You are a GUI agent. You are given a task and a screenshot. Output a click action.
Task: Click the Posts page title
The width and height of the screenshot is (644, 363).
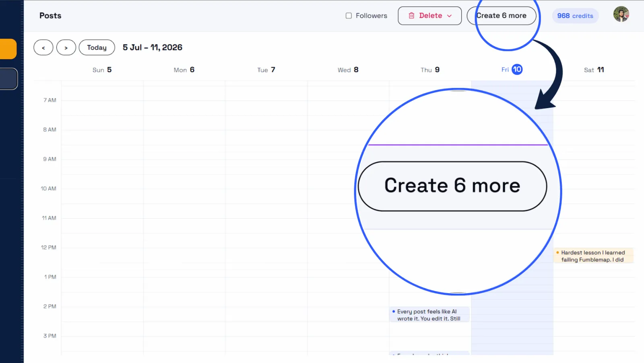click(x=50, y=16)
